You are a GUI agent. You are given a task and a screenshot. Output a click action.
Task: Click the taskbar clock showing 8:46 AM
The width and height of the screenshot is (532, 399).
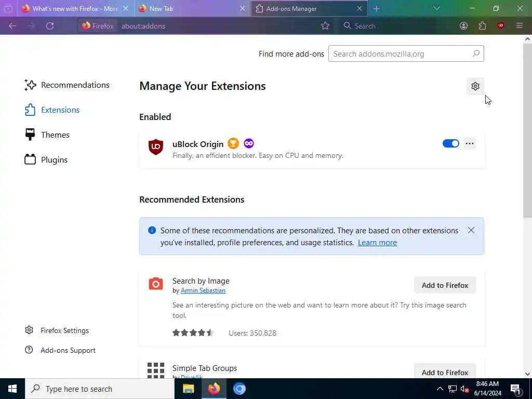(487, 389)
